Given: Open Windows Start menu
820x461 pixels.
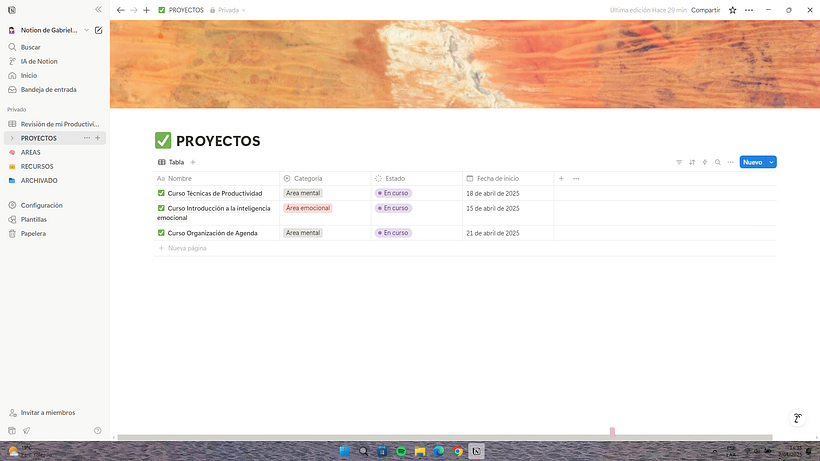Looking at the screenshot, I should (345, 451).
